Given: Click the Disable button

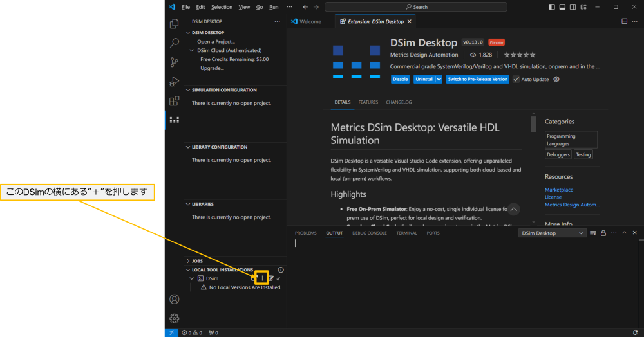Looking at the screenshot, I should (x=400, y=79).
